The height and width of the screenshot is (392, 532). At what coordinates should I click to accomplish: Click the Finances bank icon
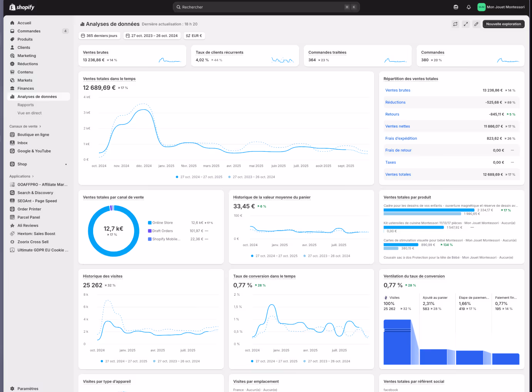(12, 89)
